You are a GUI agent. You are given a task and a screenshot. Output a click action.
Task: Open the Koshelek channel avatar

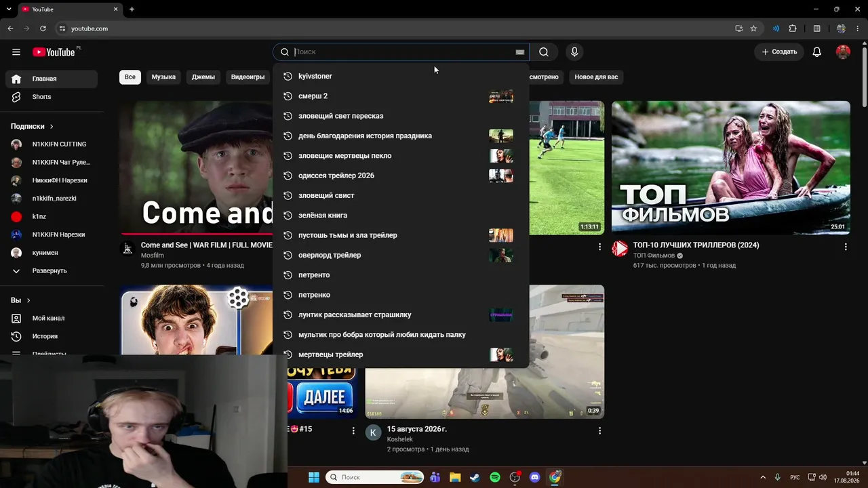coord(373,432)
